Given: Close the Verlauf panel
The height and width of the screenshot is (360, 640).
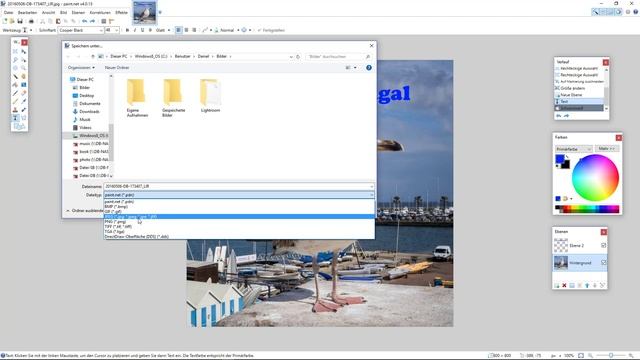Looking at the screenshot, I should tap(606, 62).
